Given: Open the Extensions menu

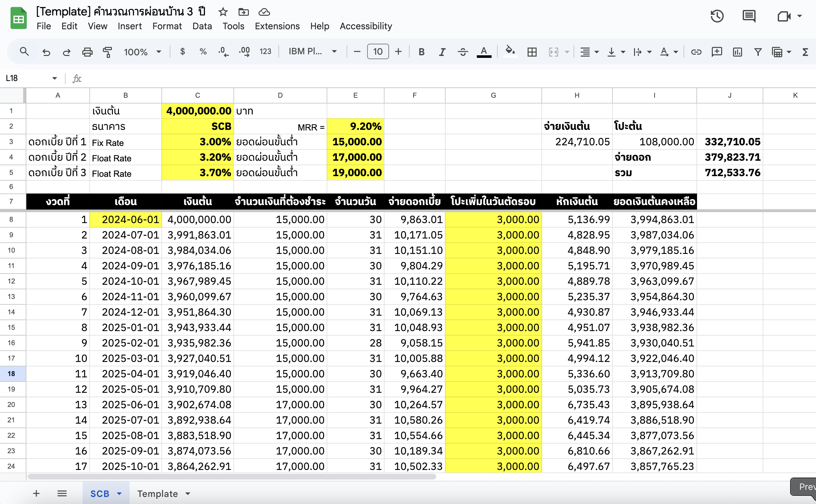Looking at the screenshot, I should click(x=277, y=26).
